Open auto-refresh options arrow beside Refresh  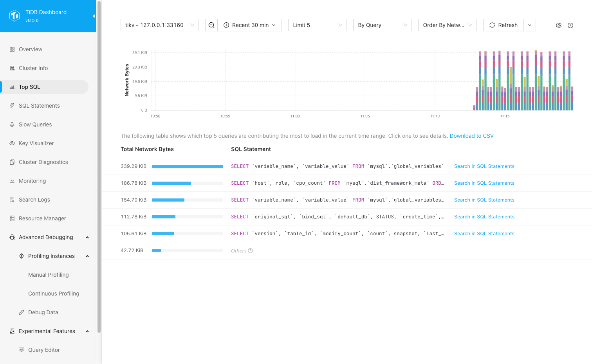tap(530, 25)
